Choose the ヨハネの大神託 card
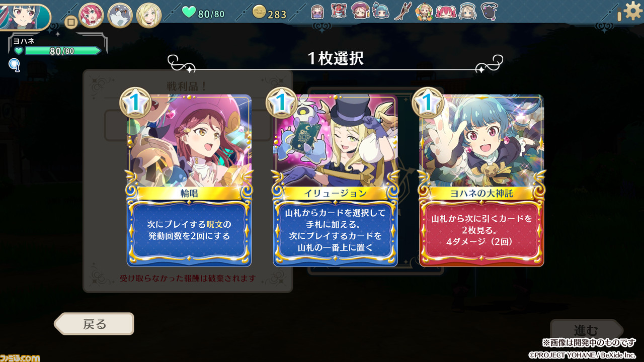The width and height of the screenshot is (644, 362). (481, 180)
